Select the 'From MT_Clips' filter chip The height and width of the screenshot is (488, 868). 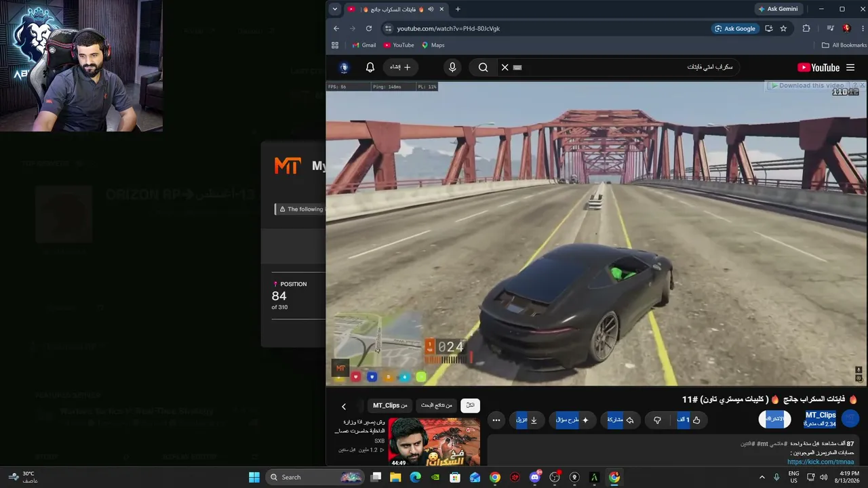pyautogui.click(x=390, y=405)
